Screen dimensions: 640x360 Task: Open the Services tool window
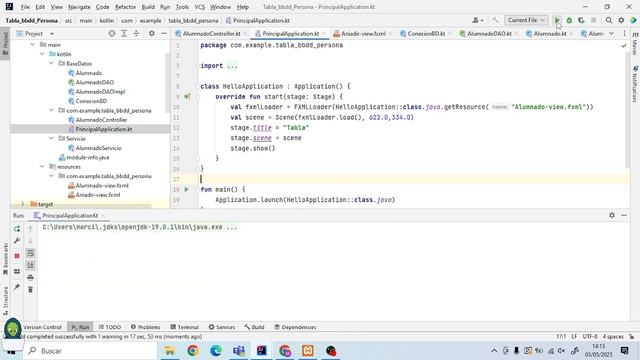[222, 327]
